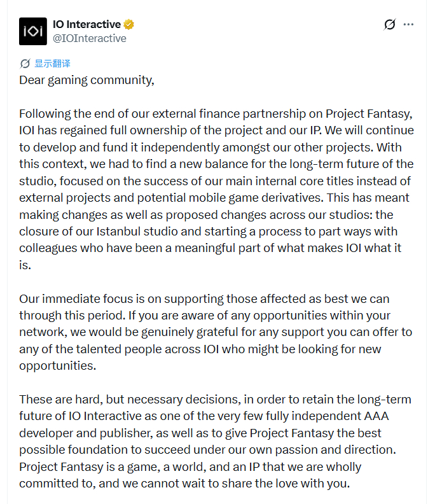
Task: Click the word 'Istanbul' in the post
Action: (118, 232)
